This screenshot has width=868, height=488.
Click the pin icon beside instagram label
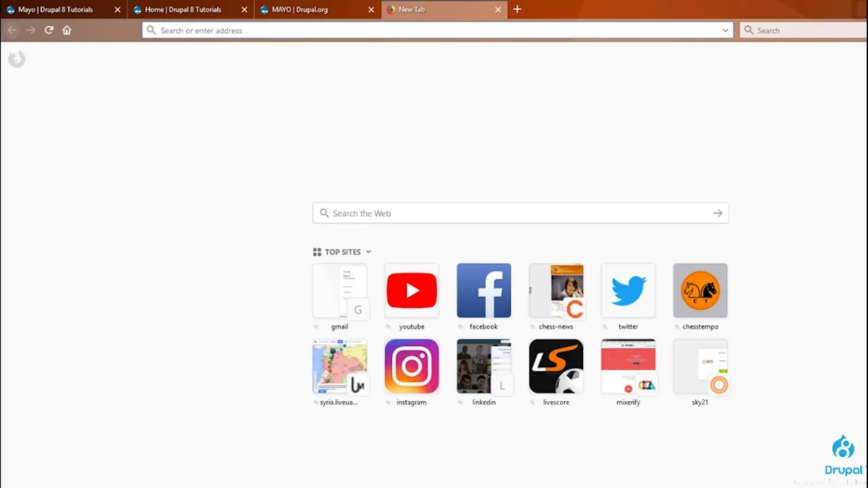click(x=388, y=403)
